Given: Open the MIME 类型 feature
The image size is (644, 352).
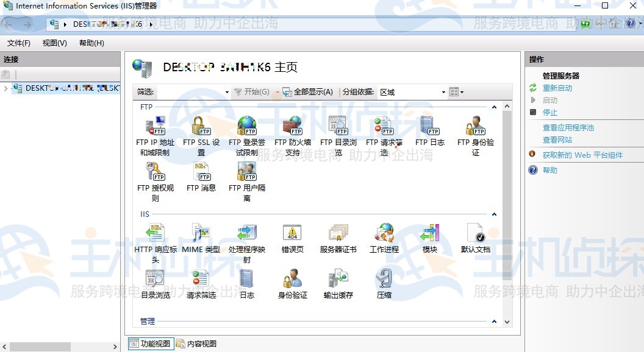Looking at the screenshot, I should click(200, 234).
